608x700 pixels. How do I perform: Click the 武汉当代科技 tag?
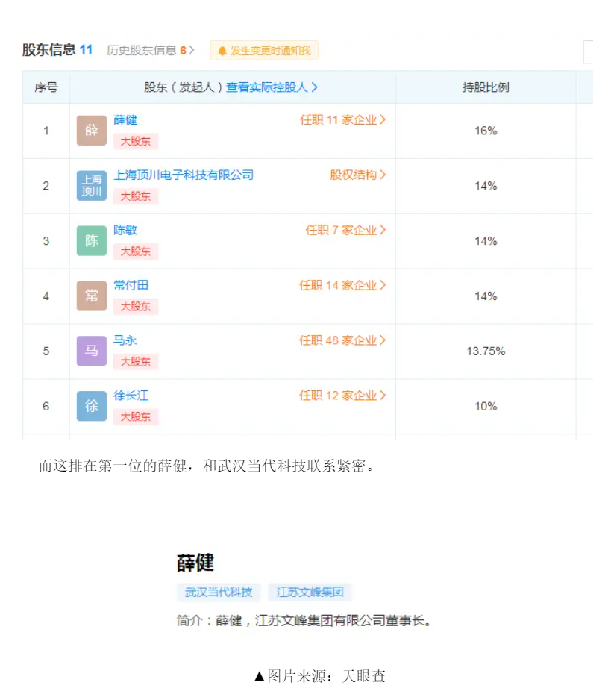tap(219, 593)
